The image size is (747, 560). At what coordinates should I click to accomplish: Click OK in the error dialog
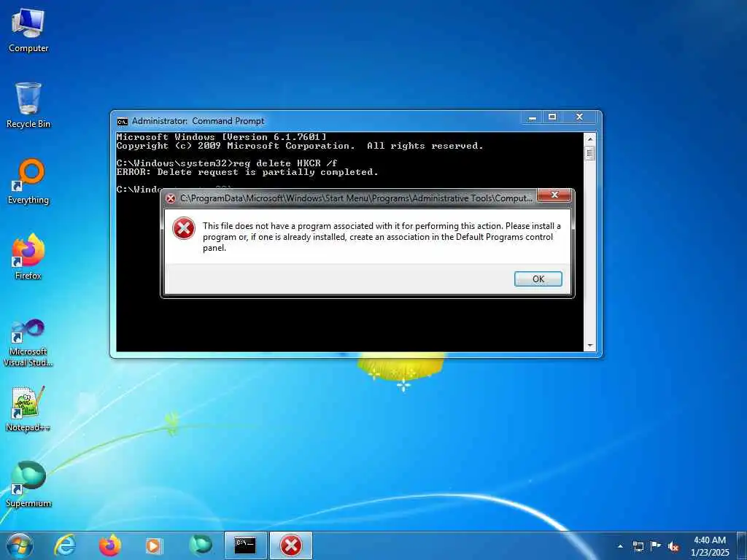[538, 279]
